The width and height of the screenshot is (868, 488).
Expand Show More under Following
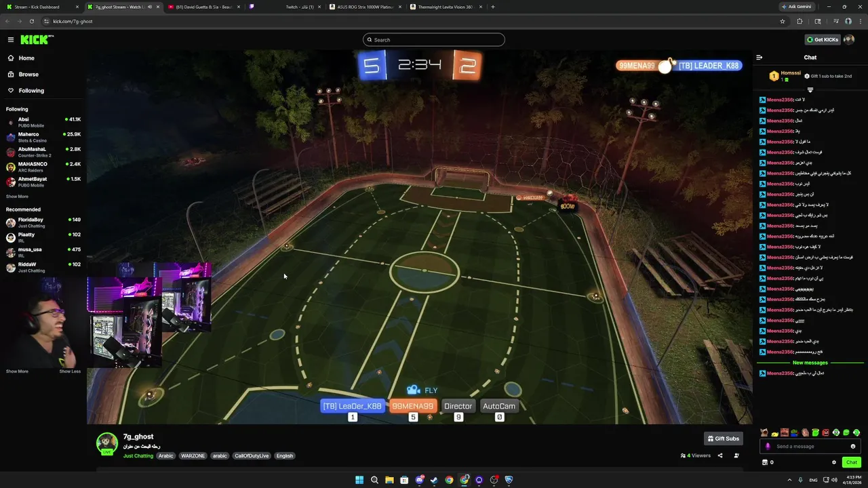(17, 197)
